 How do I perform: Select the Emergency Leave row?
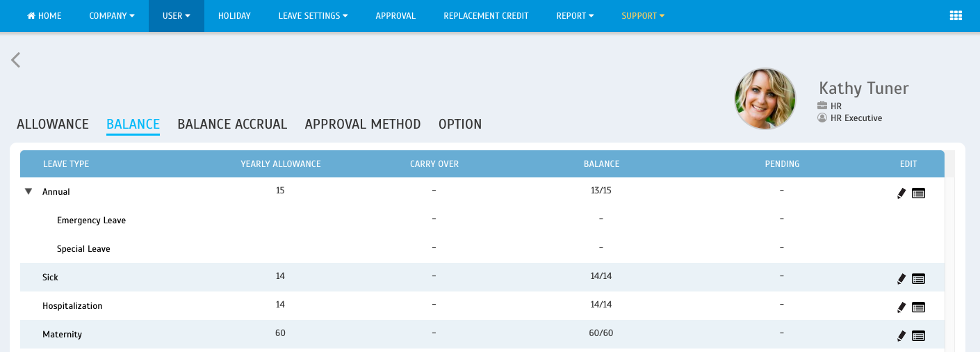click(482, 220)
